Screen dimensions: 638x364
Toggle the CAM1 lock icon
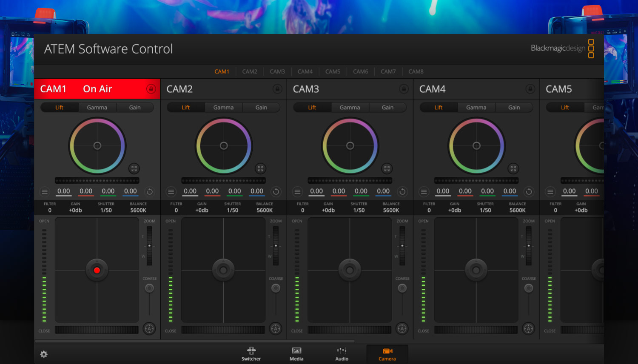[151, 89]
